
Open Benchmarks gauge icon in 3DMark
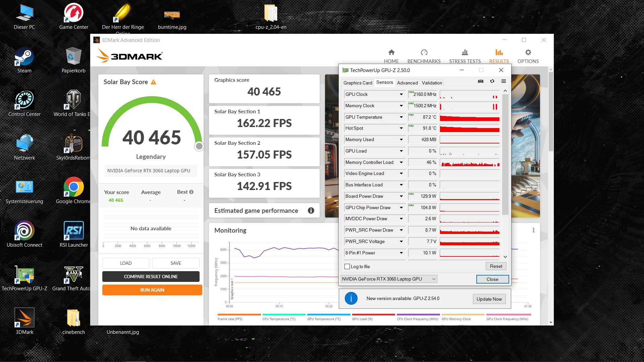424,53
